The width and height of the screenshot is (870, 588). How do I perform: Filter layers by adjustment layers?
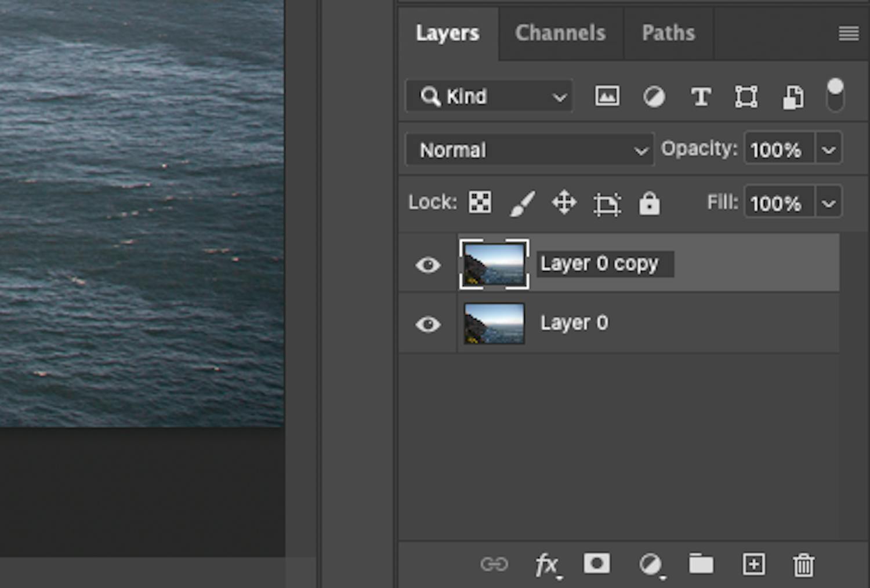click(x=654, y=96)
